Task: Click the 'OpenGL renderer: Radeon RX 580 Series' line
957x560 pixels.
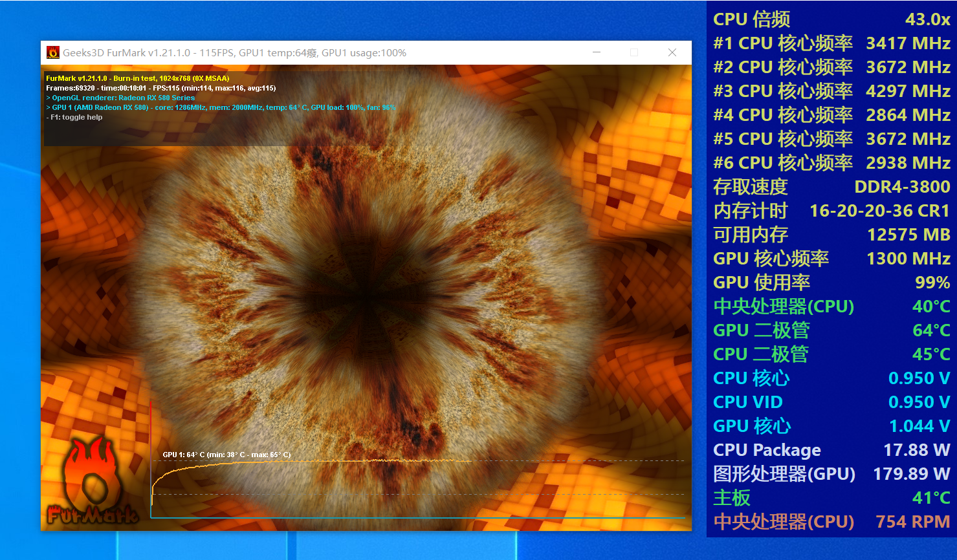Action: pyautogui.click(x=120, y=98)
